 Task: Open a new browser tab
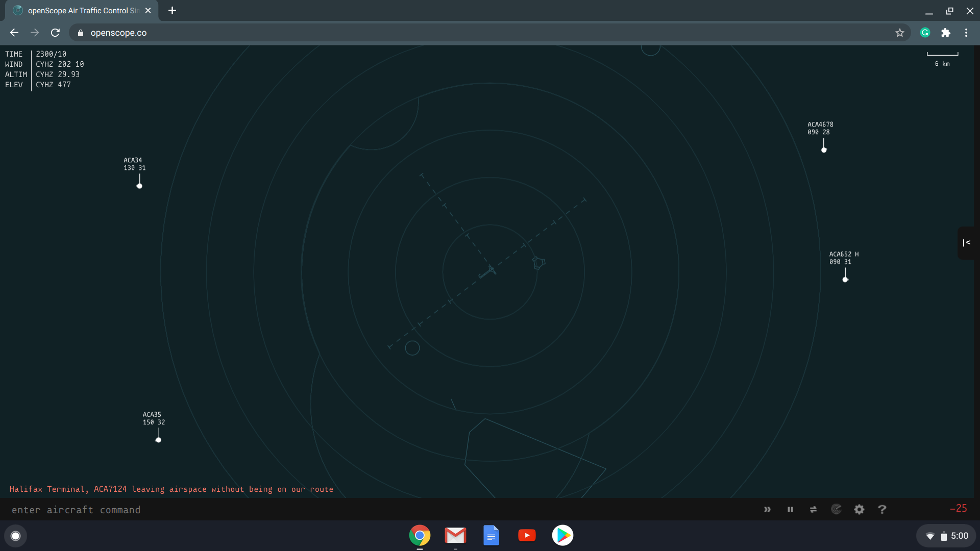(171, 10)
